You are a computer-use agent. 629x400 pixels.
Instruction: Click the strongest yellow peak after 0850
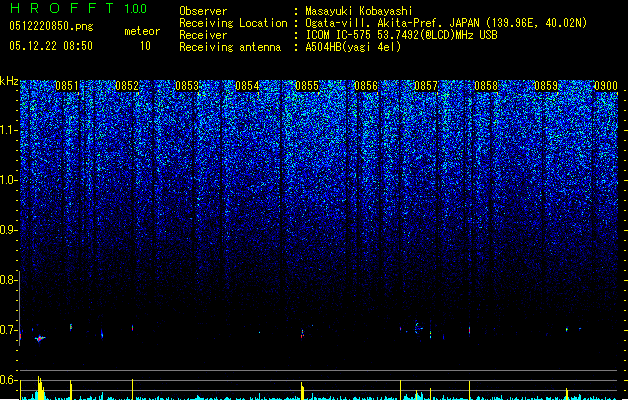pos(41,388)
